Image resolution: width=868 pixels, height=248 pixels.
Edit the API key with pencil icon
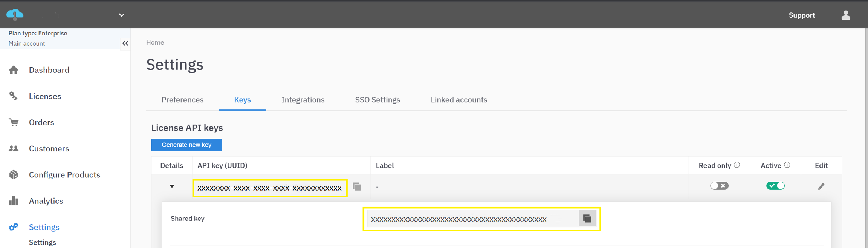(x=821, y=186)
